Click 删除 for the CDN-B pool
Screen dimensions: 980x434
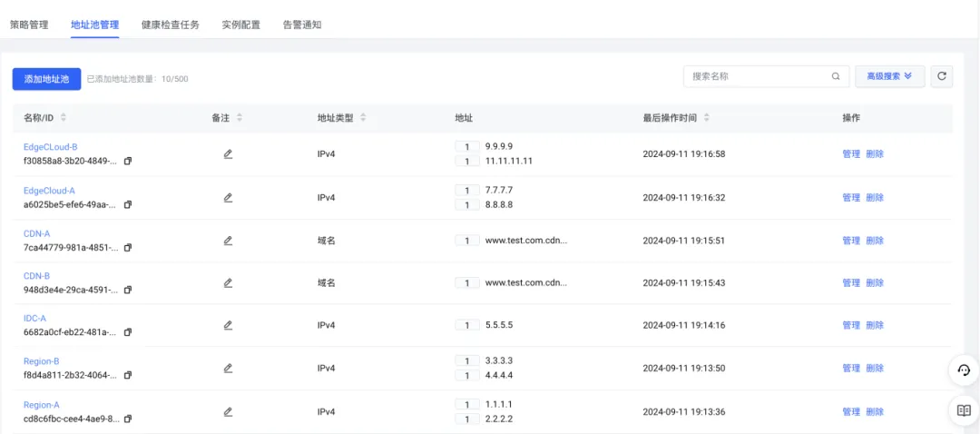point(875,283)
